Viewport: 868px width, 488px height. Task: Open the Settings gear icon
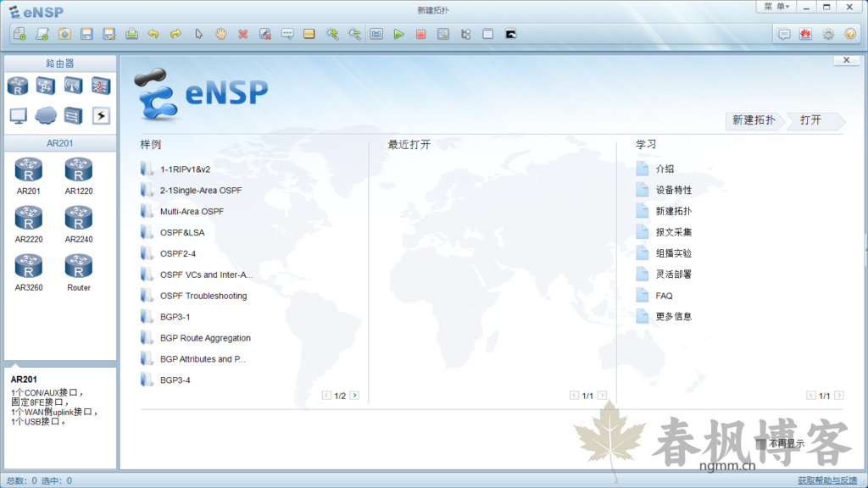pyautogui.click(x=828, y=34)
